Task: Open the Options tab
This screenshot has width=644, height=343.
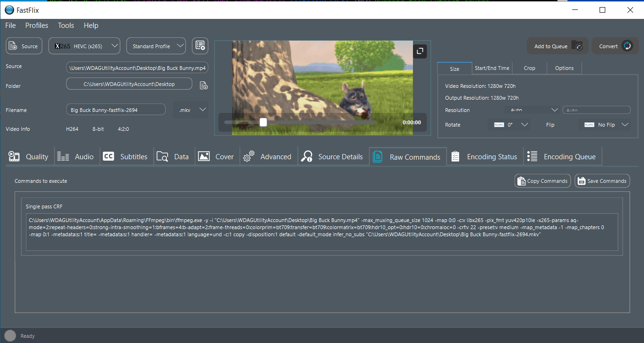Action: pyautogui.click(x=565, y=68)
